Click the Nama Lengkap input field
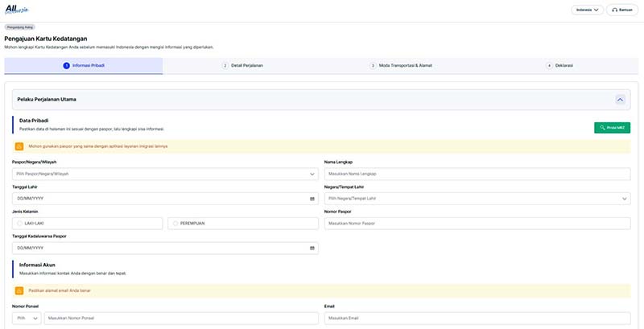The height and width of the screenshot is (329, 644). click(x=477, y=174)
